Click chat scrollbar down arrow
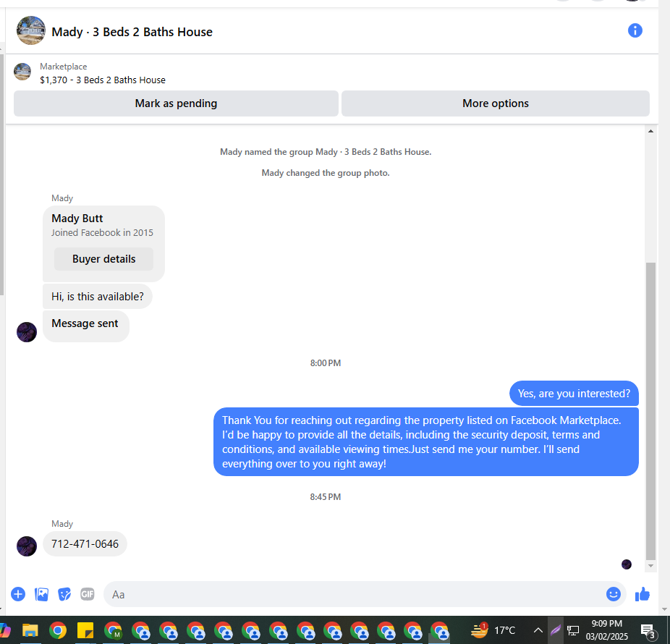 650,566
